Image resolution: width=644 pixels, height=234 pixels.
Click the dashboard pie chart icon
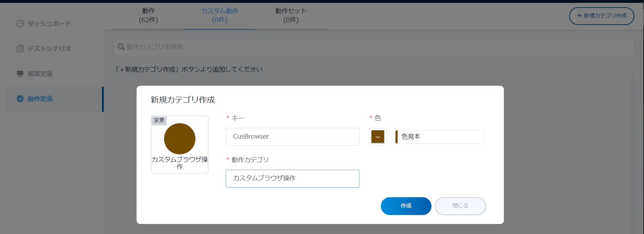tap(20, 24)
